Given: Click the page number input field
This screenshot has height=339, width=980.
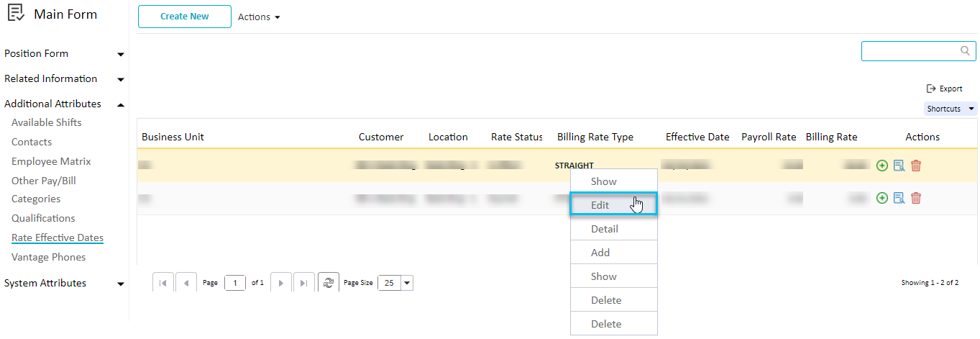Looking at the screenshot, I should click(x=235, y=283).
